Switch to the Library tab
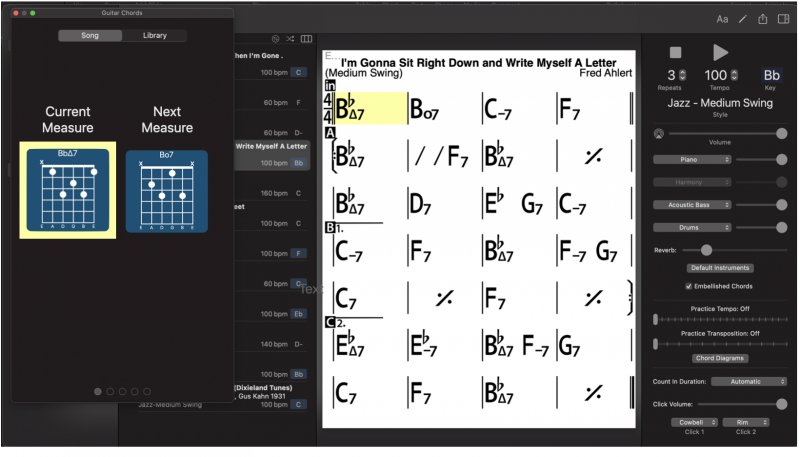The width and height of the screenshot is (800, 457). click(155, 35)
